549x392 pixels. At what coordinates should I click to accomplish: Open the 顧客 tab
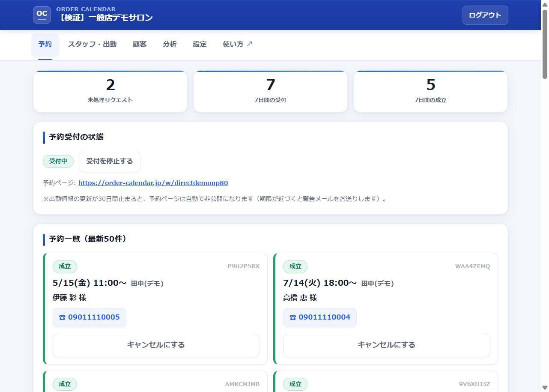140,44
